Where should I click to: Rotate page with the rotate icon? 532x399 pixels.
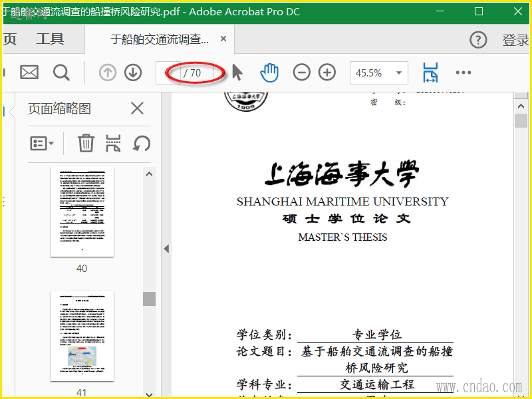click(141, 143)
